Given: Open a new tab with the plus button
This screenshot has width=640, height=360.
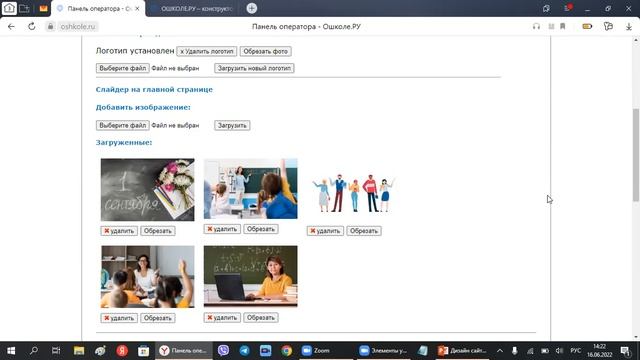Looking at the screenshot, I should pyautogui.click(x=251, y=8).
